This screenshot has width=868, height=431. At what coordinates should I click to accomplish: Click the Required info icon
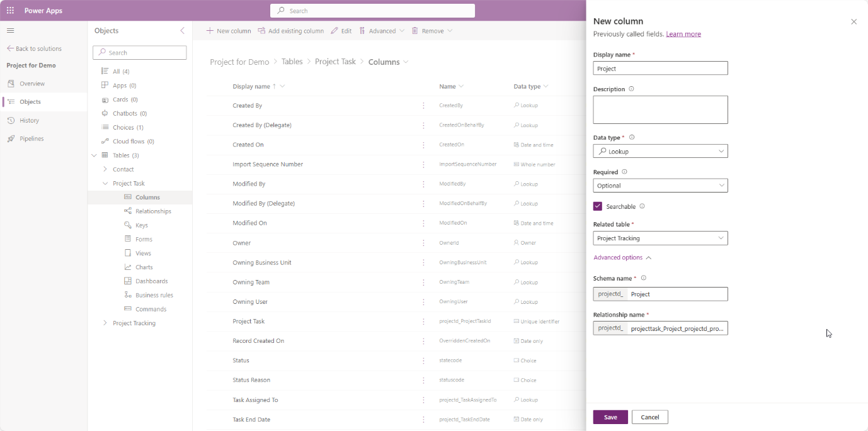pos(624,171)
